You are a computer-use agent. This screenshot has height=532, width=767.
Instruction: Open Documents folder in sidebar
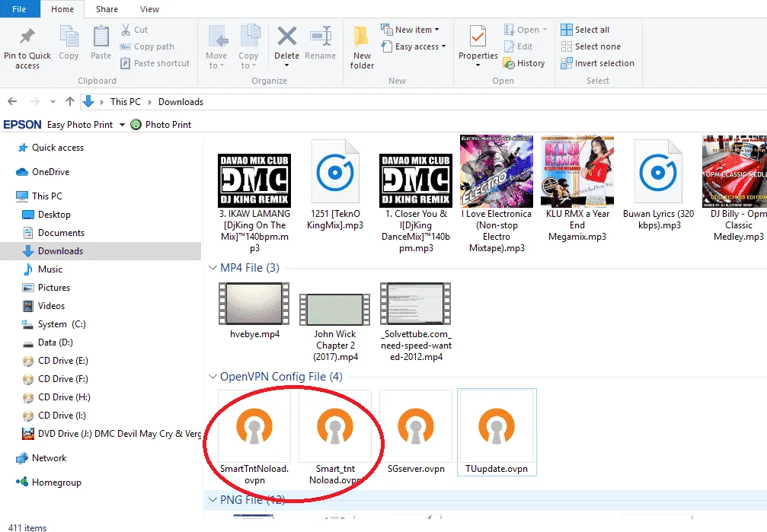[53, 233]
